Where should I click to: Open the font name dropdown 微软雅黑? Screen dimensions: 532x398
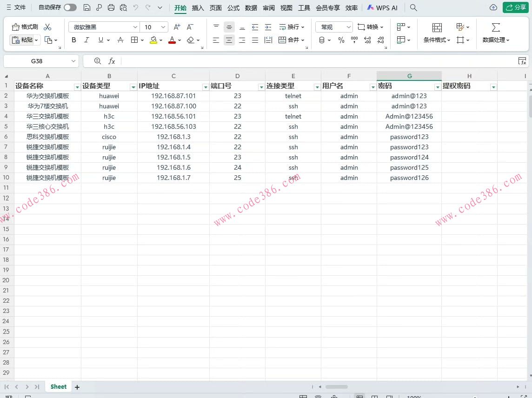click(135, 27)
